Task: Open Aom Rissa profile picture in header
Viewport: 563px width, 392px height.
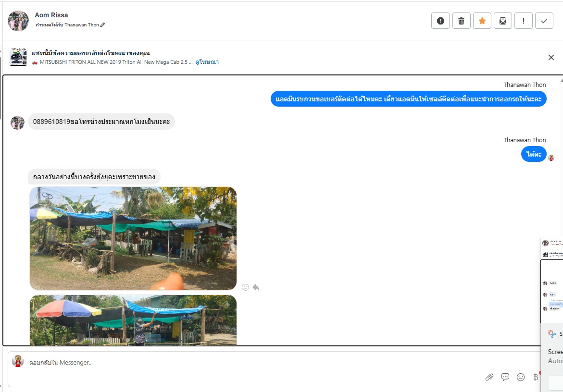Action: click(18, 21)
